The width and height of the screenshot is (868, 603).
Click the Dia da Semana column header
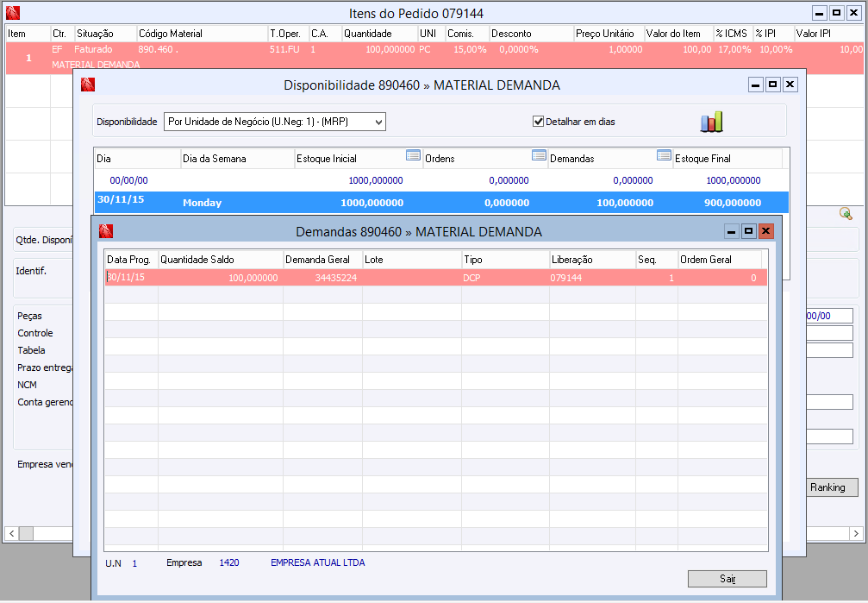pyautogui.click(x=238, y=159)
